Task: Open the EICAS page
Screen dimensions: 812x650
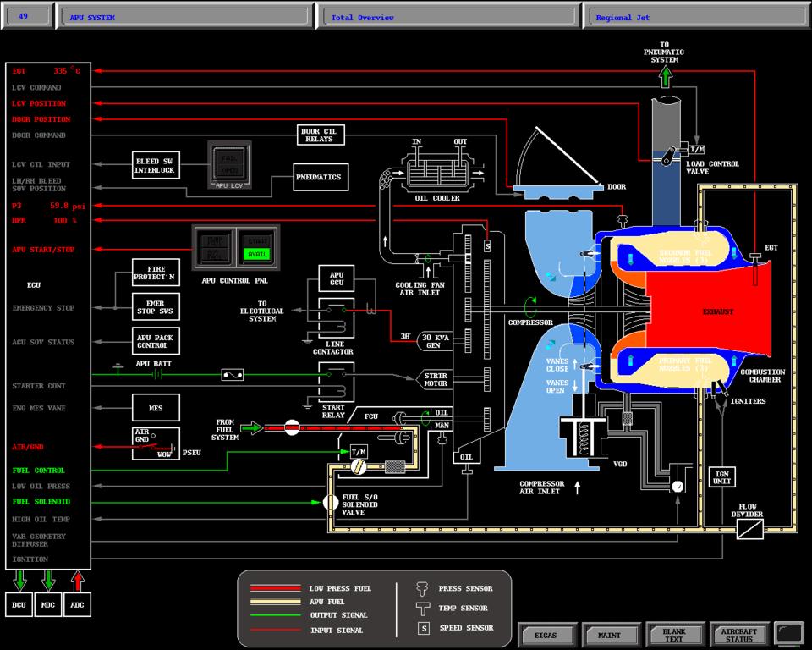Action: coord(546,635)
